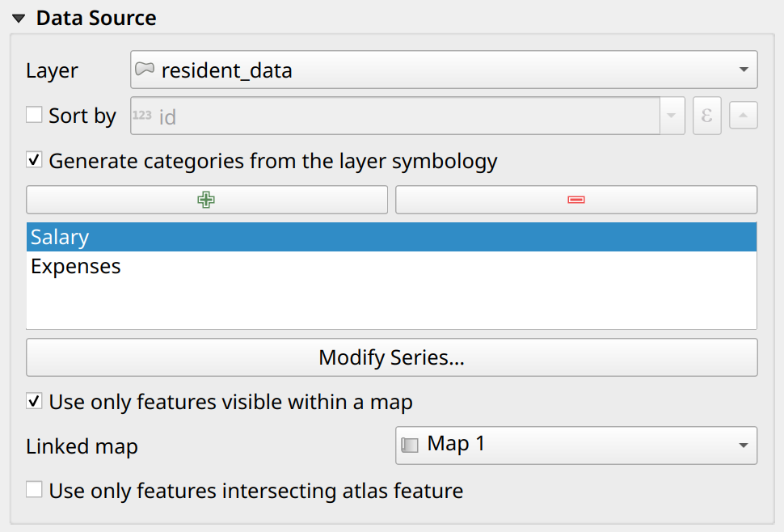Enable the Sort by checkbox

[34, 115]
